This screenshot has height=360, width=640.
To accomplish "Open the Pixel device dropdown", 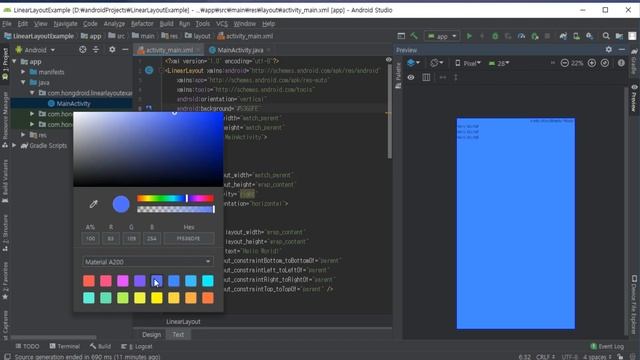I will [468, 63].
